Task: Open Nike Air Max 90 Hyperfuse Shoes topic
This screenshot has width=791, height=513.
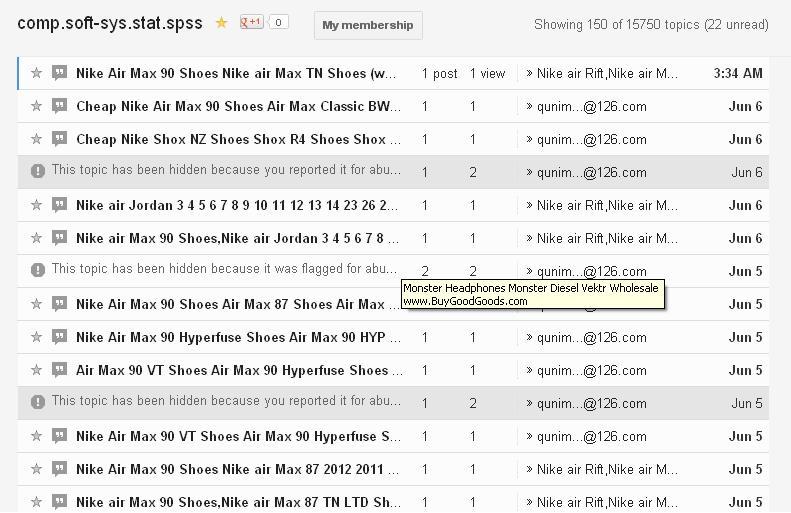Action: 237,337
